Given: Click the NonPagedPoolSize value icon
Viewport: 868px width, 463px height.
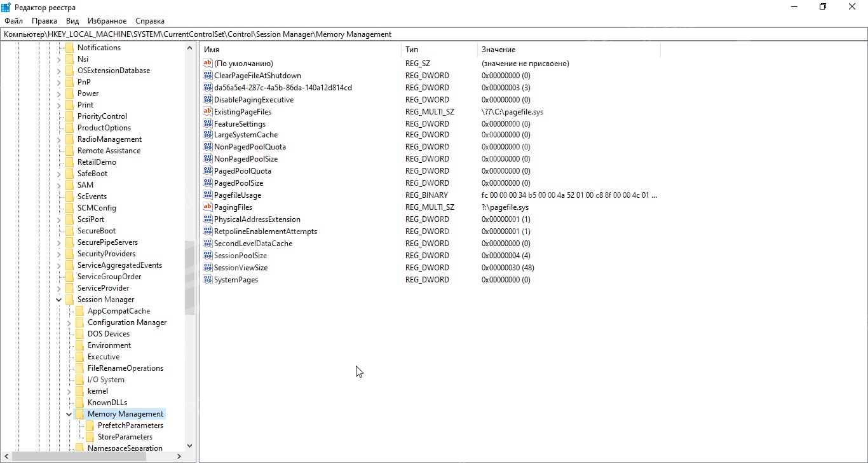Looking at the screenshot, I should [x=207, y=159].
